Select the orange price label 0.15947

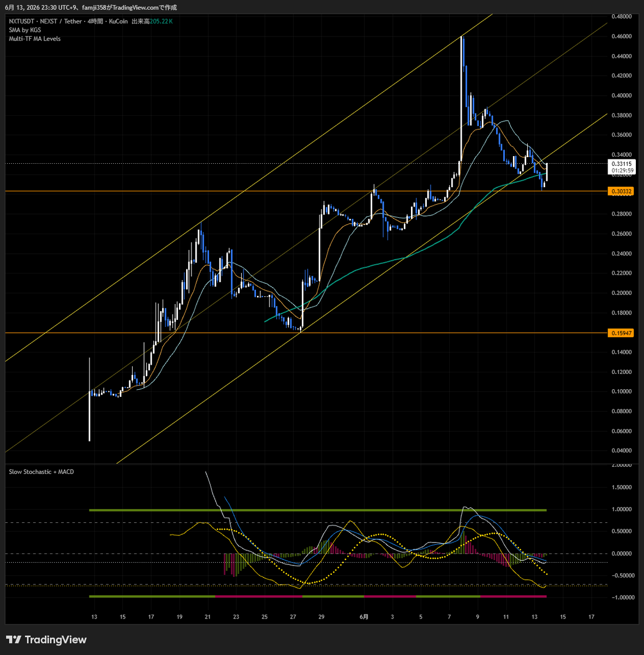[622, 333]
